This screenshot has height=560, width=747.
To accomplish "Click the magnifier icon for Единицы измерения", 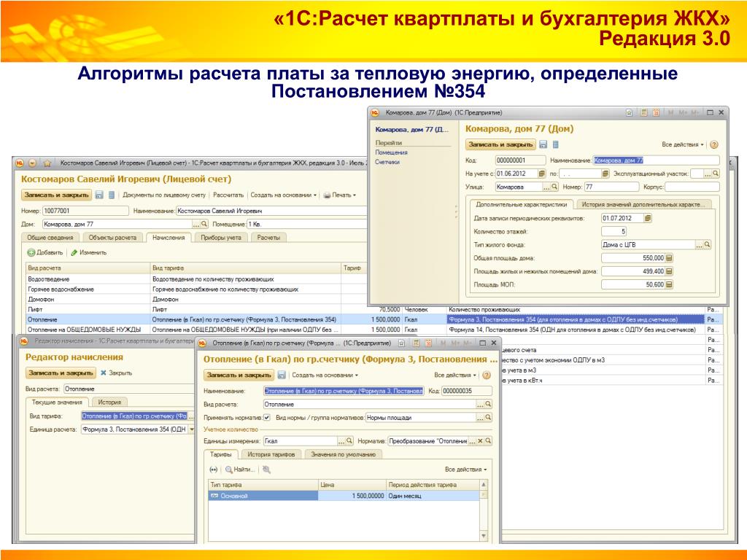I will point(349,441).
